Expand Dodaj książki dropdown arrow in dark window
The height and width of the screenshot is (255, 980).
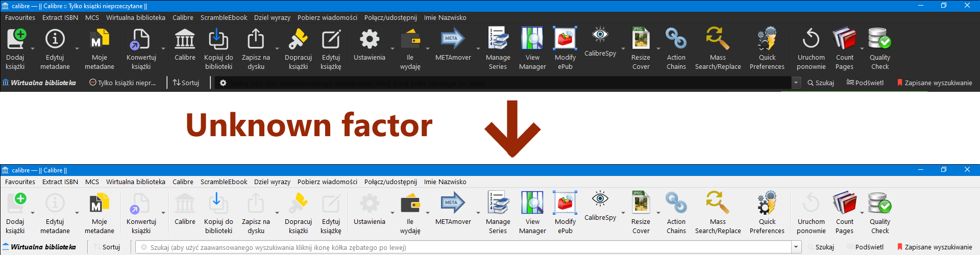point(33,49)
